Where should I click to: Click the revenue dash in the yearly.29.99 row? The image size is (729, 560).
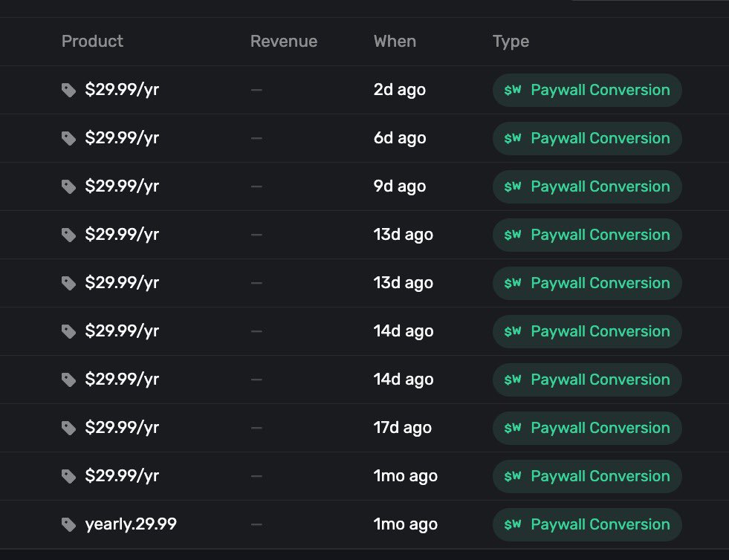click(256, 524)
